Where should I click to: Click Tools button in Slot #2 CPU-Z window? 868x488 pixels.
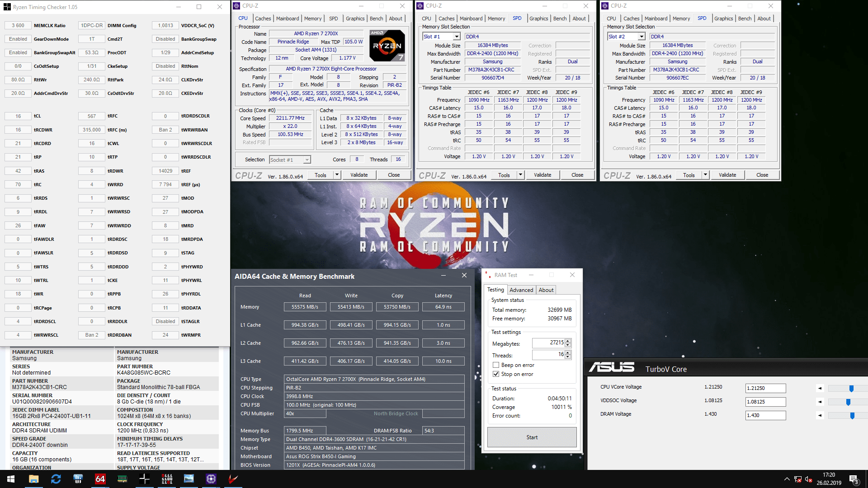tap(689, 175)
